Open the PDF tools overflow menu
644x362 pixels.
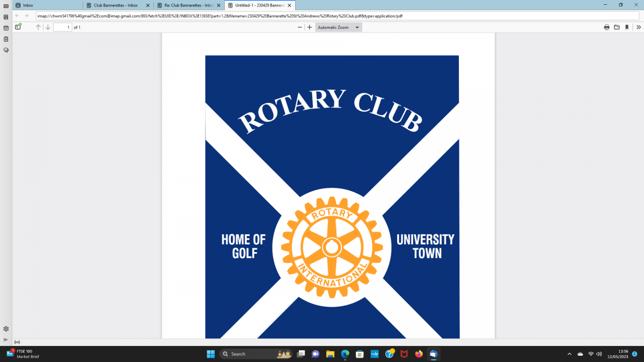pos(638,27)
